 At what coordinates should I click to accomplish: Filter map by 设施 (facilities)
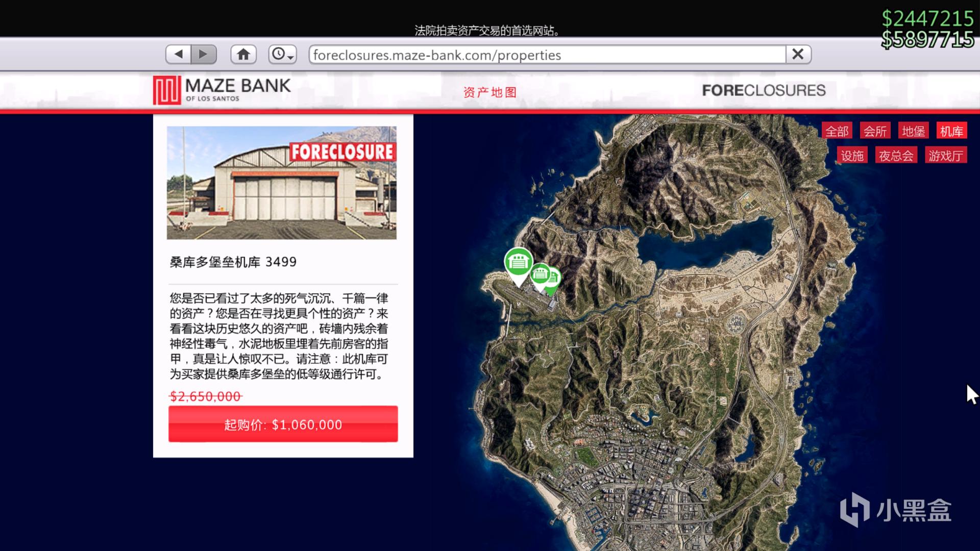[852, 156]
